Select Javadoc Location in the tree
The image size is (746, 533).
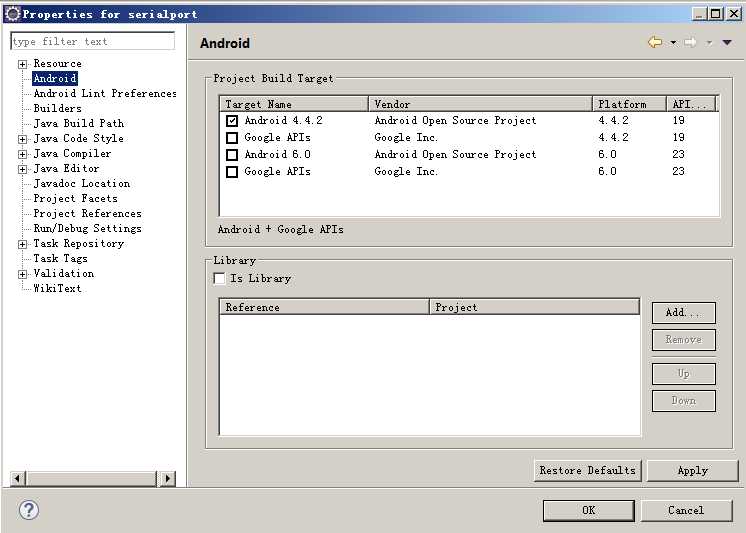pyautogui.click(x=82, y=183)
